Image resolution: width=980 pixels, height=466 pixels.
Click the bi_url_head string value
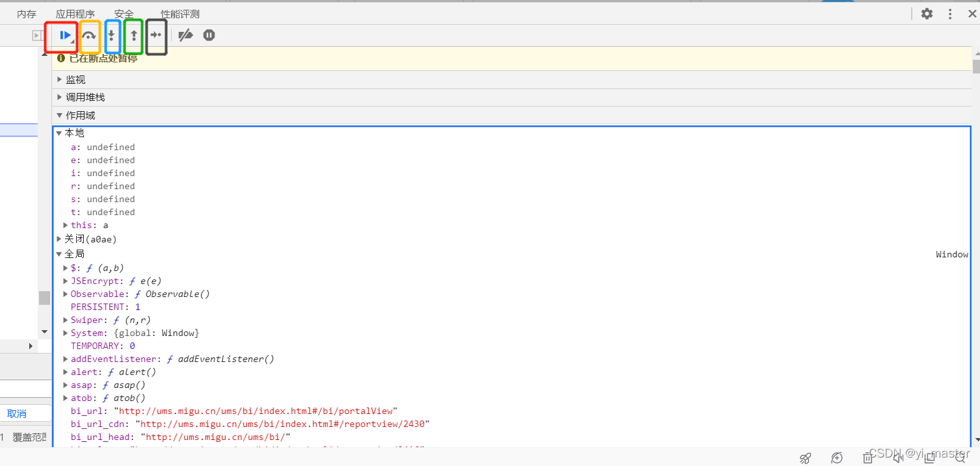click(215, 437)
